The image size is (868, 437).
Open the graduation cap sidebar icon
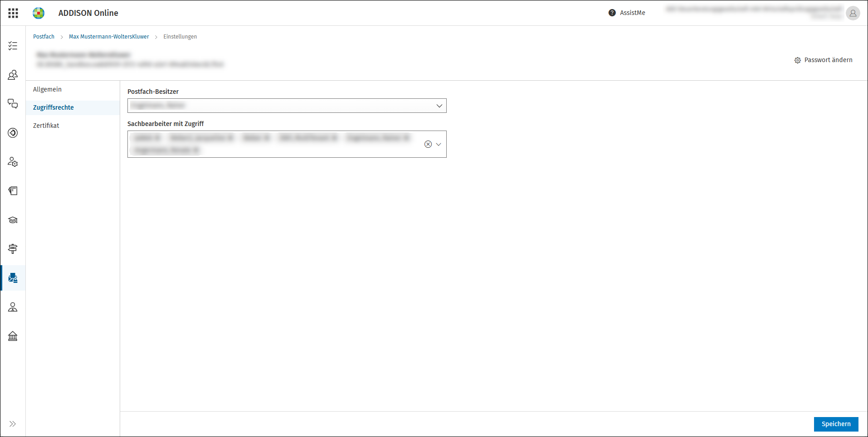click(x=13, y=220)
